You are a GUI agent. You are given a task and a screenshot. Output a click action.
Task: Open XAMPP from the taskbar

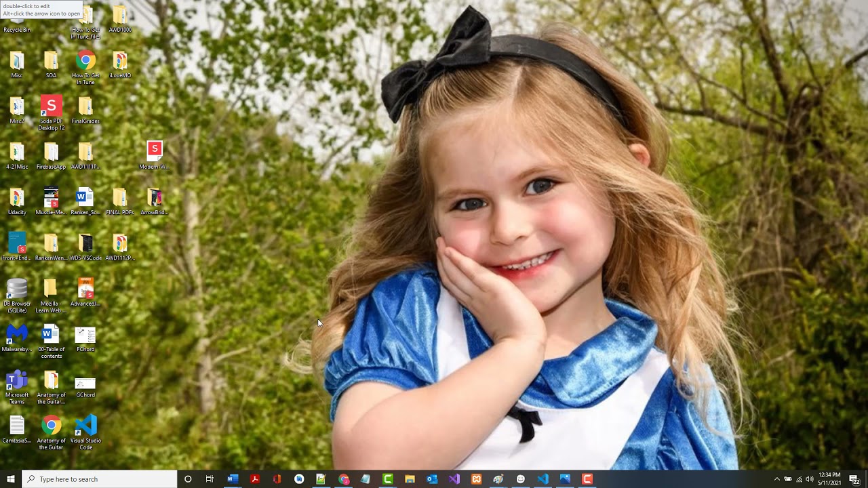(477, 479)
